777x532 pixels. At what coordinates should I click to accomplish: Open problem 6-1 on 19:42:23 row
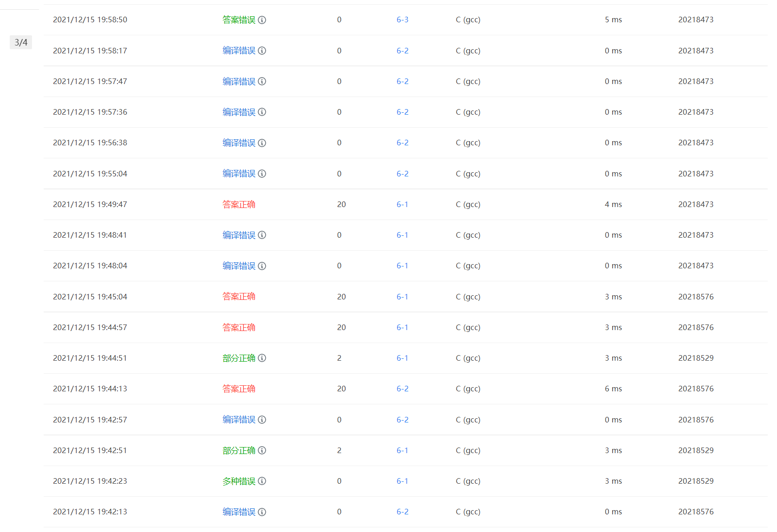pyautogui.click(x=402, y=481)
